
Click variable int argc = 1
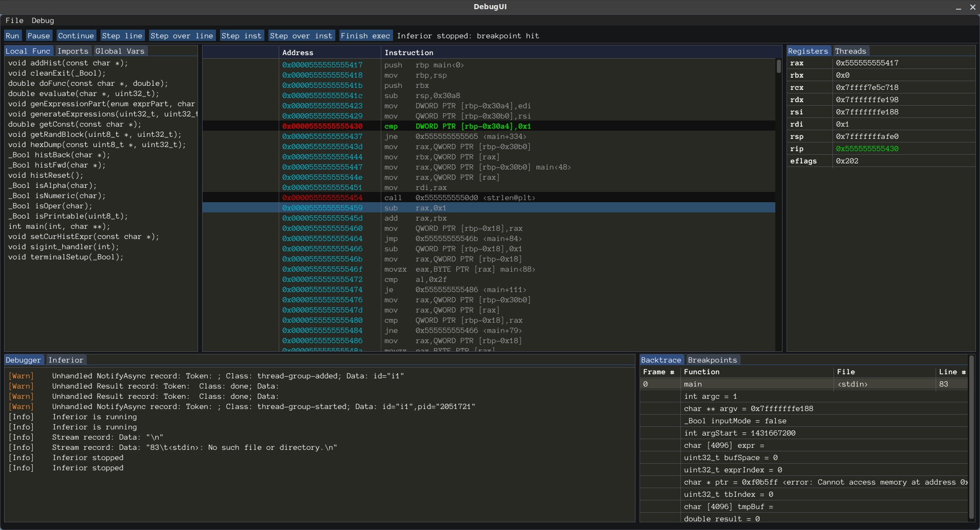tap(710, 396)
